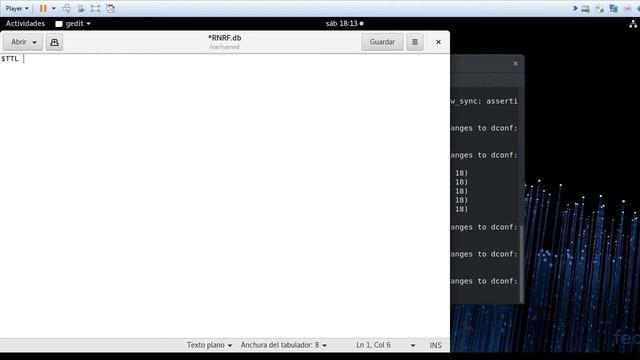The height and width of the screenshot is (360, 640).
Task: Open the Anchura del tabulador dropdown
Action: coord(284,345)
